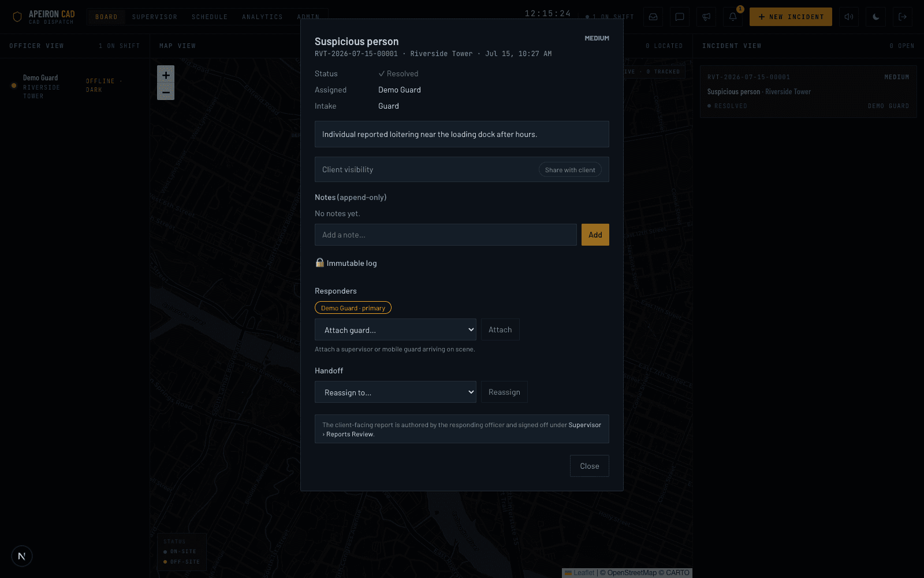Screen dimensions: 924x578
Task: Open the megaphone broadcast icon
Action: pos(706,17)
